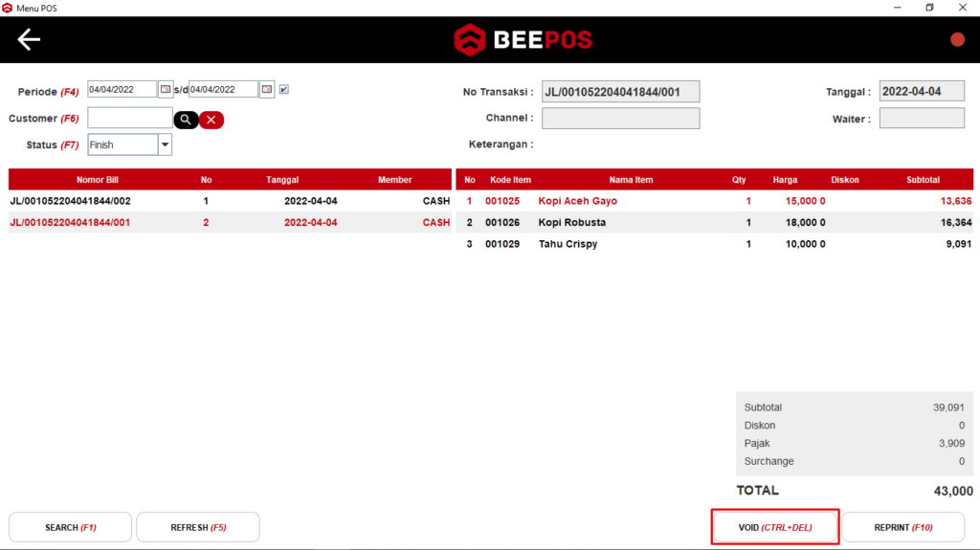Viewport: 980px width, 550px height.
Task: Click the Status (F7) label
Action: tap(53, 145)
